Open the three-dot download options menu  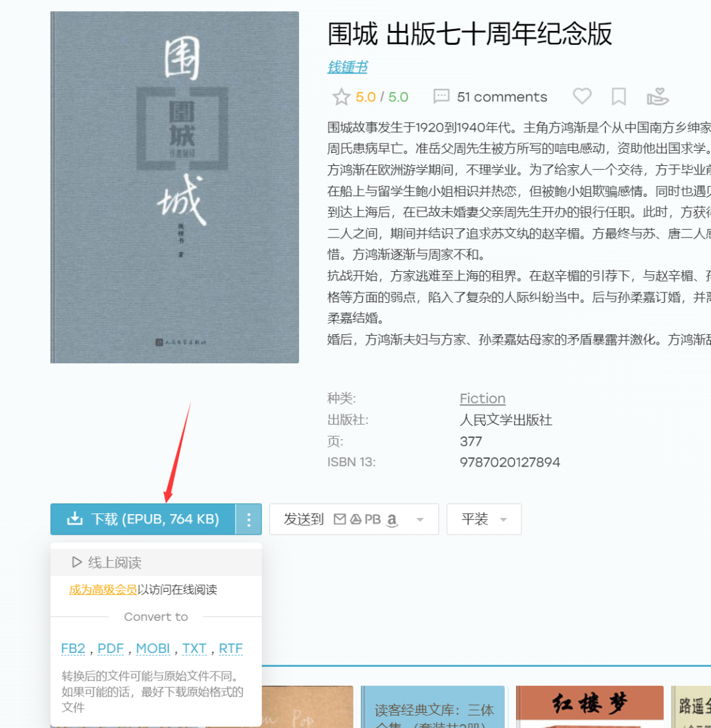(x=248, y=519)
